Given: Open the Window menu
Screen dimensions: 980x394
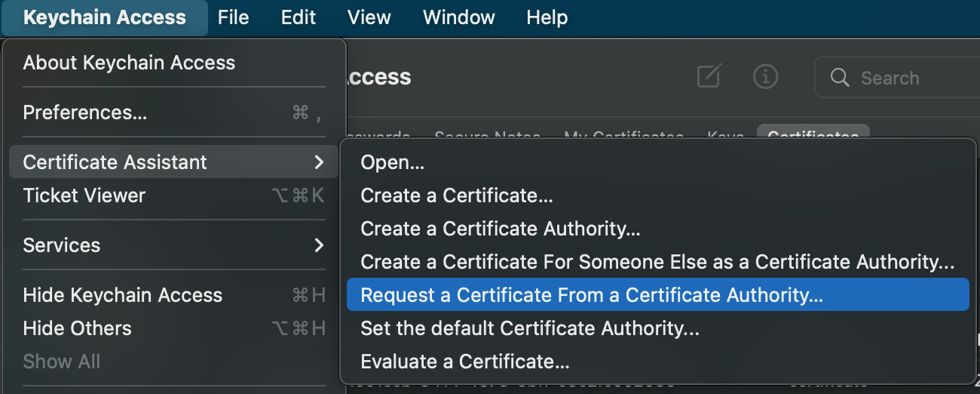Looking at the screenshot, I should (458, 17).
